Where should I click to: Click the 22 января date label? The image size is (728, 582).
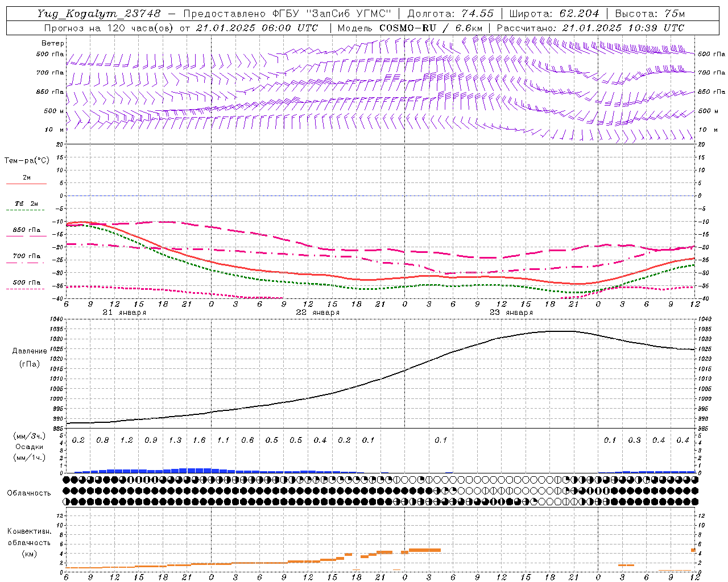[x=317, y=313]
